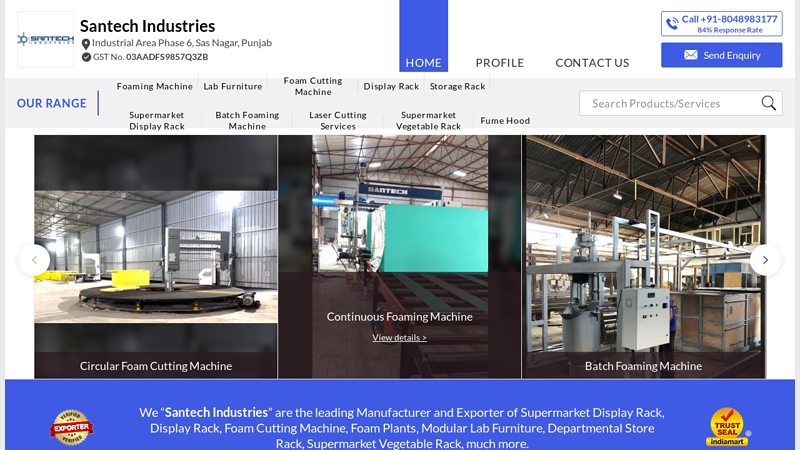Click Call +91-8048983177 button
The width and height of the screenshot is (800, 450).
pos(721,24)
